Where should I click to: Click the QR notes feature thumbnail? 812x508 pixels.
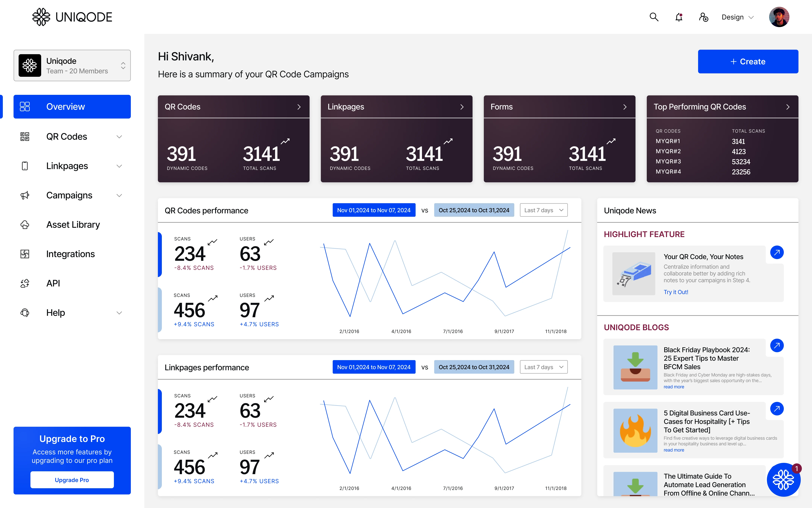pyautogui.click(x=633, y=274)
